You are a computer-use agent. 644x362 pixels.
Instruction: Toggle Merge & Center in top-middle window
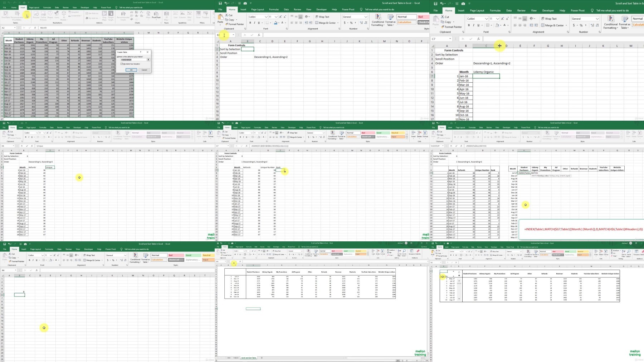tap(325, 23)
